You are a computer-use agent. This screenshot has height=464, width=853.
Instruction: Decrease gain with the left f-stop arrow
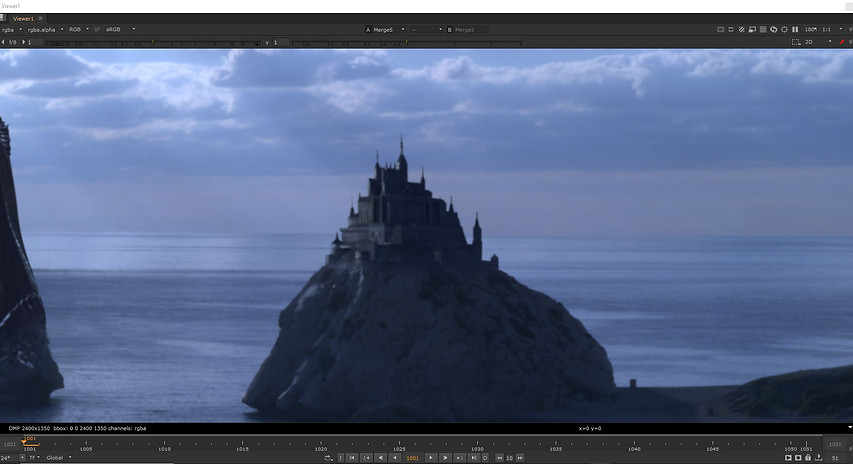[x=3, y=42]
